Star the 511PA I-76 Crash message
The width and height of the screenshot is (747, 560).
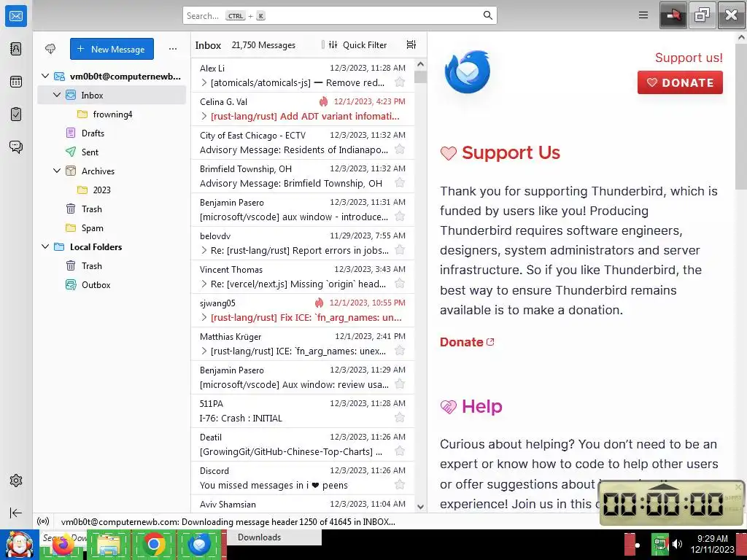click(x=400, y=418)
